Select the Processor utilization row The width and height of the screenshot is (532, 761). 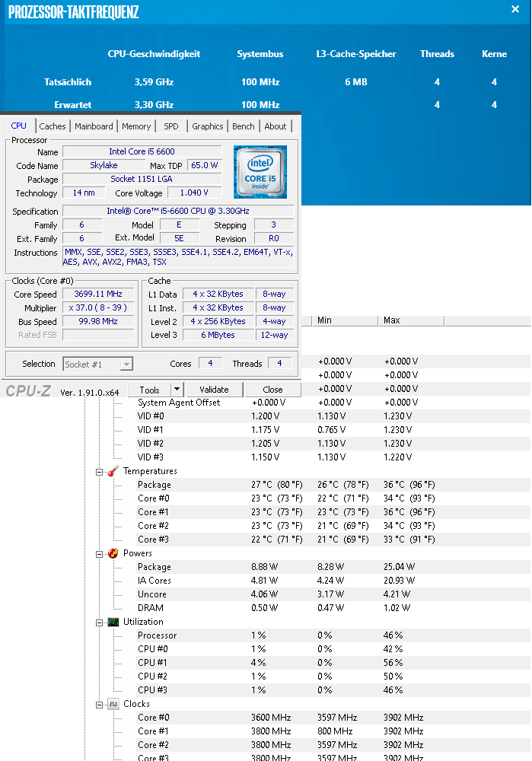(333, 635)
